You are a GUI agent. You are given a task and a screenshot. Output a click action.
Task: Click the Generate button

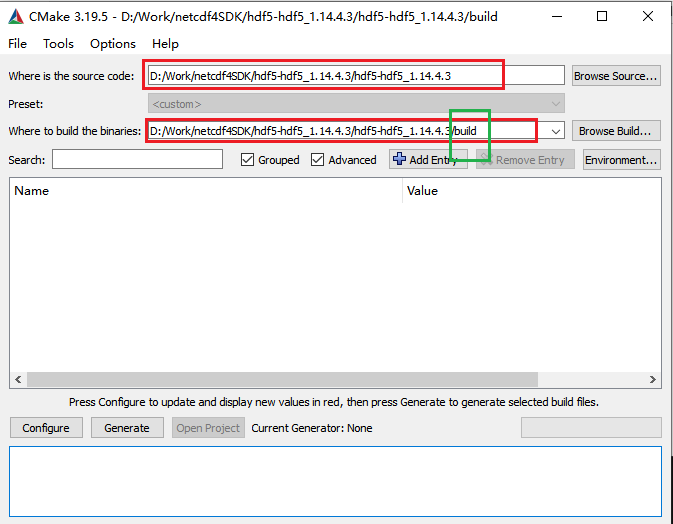coord(127,428)
